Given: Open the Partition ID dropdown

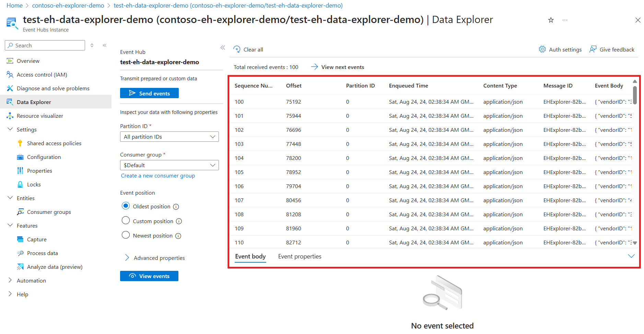Looking at the screenshot, I should tap(169, 137).
